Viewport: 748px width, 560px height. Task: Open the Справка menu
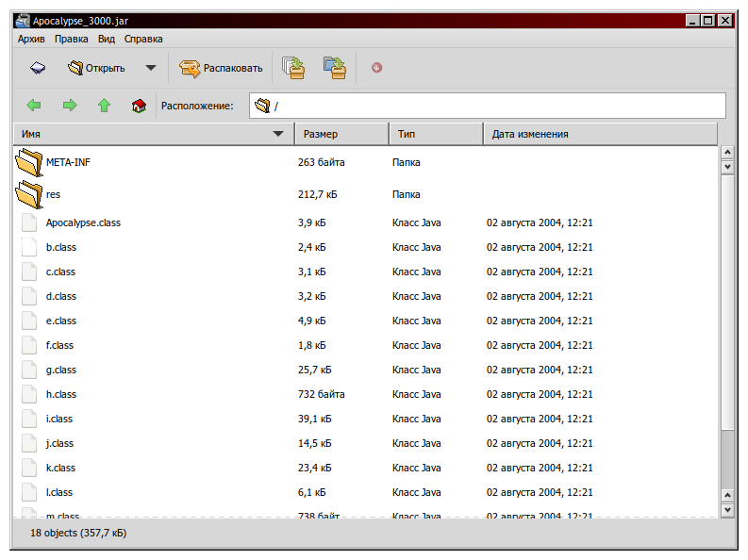point(143,39)
